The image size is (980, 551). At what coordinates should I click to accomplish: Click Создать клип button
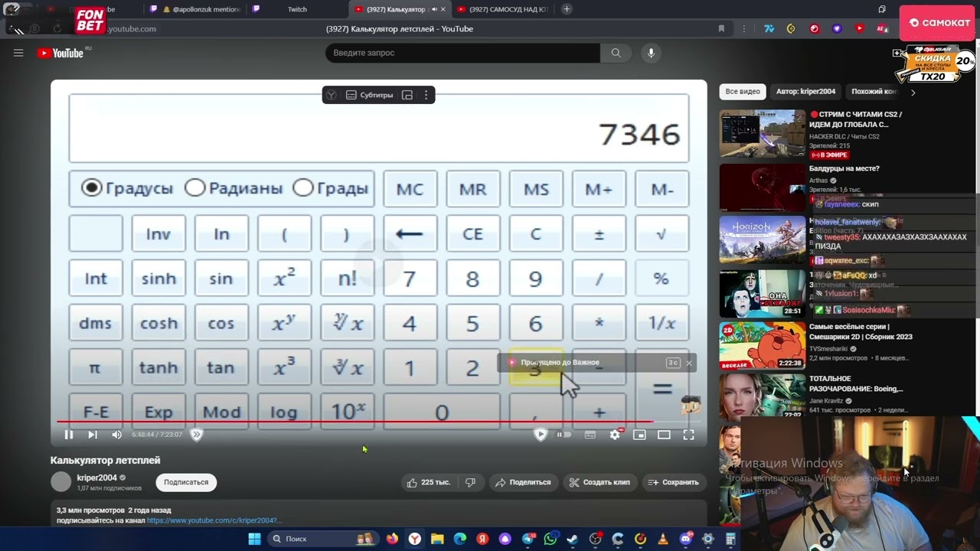point(599,482)
